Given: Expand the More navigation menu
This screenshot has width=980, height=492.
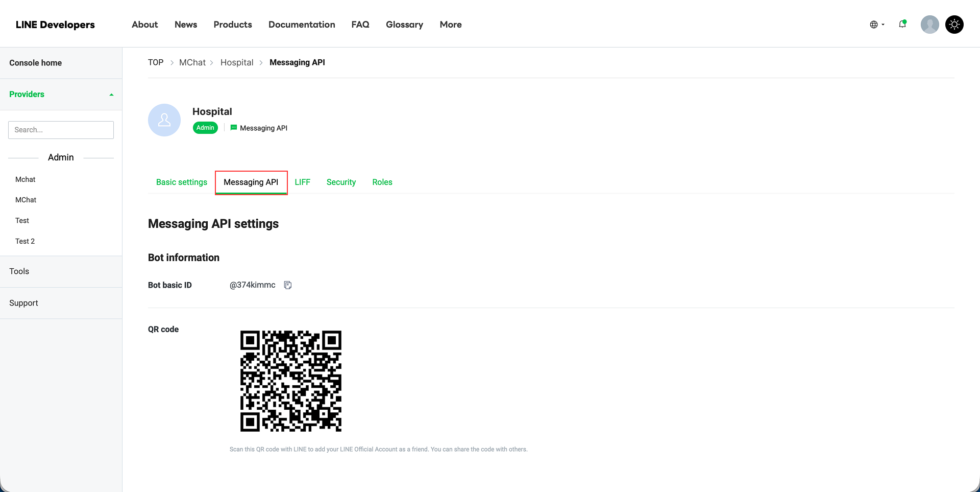Looking at the screenshot, I should (450, 24).
